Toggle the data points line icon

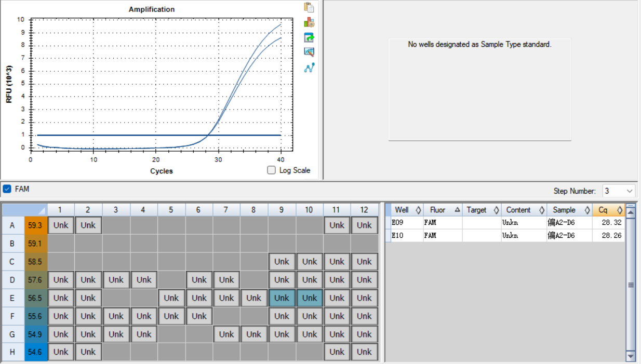(309, 68)
